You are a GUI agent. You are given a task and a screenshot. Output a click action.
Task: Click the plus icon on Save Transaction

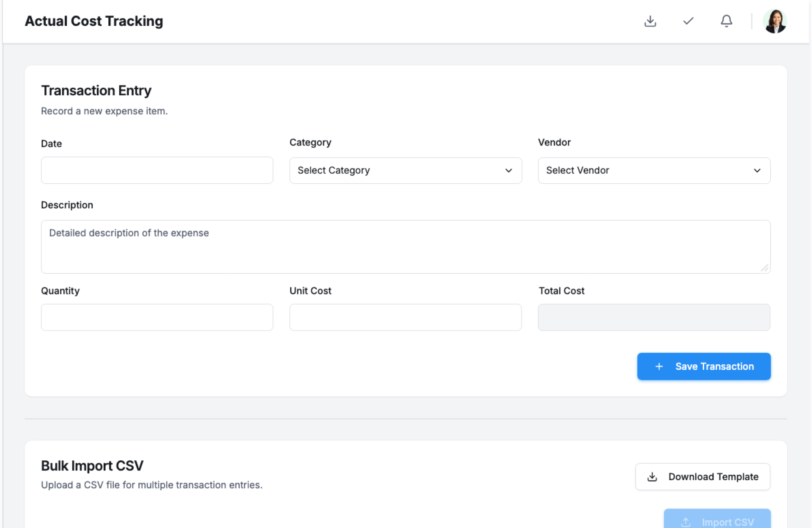(659, 366)
